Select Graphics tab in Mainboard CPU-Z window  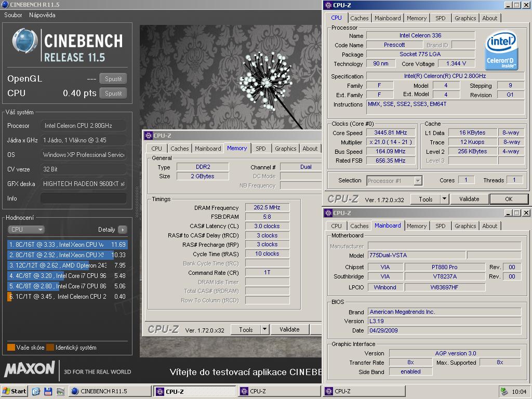(x=465, y=226)
